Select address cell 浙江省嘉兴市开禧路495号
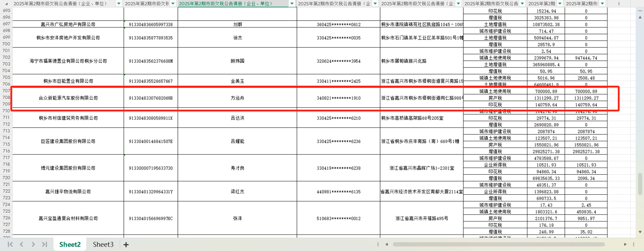 click(x=422, y=218)
